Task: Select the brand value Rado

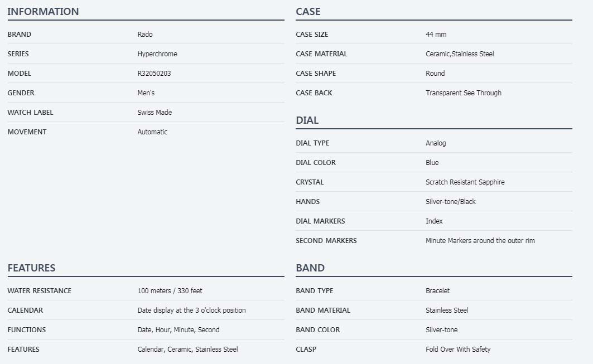Action: tap(145, 35)
